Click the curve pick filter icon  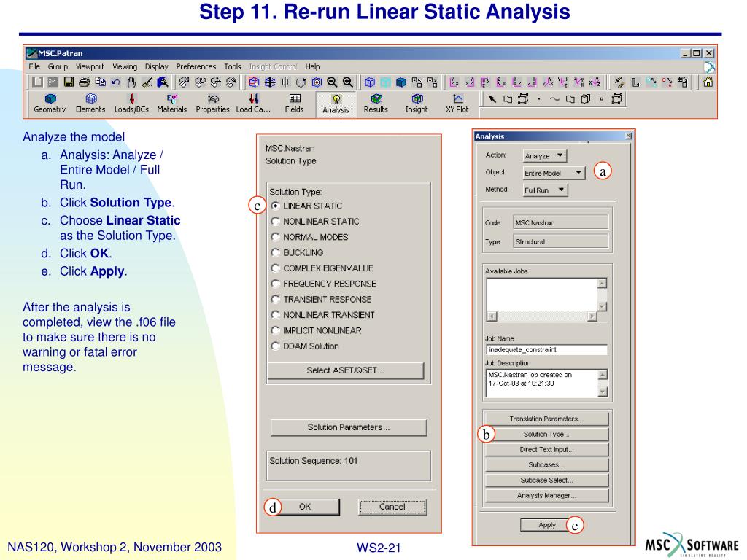click(554, 99)
